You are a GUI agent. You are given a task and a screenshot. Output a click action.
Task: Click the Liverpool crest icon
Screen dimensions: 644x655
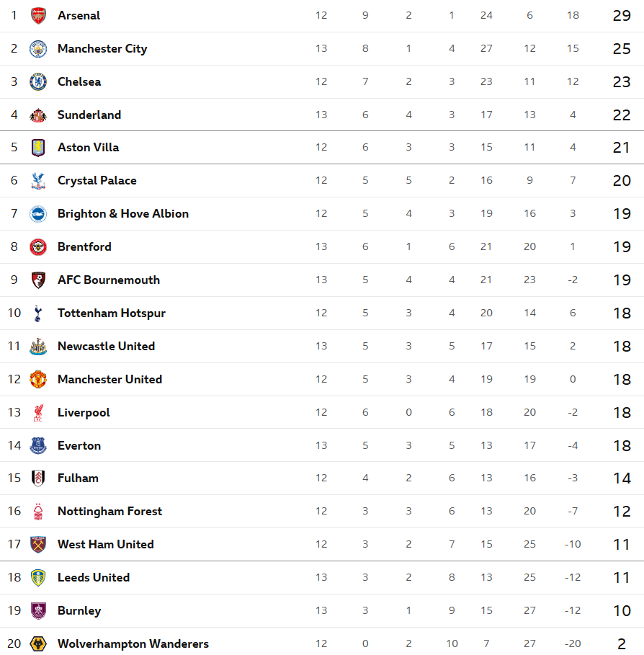38,412
